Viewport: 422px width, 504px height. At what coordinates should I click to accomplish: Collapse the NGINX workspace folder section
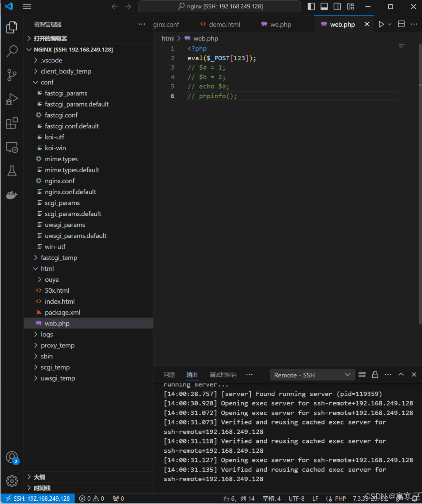tap(88, 50)
